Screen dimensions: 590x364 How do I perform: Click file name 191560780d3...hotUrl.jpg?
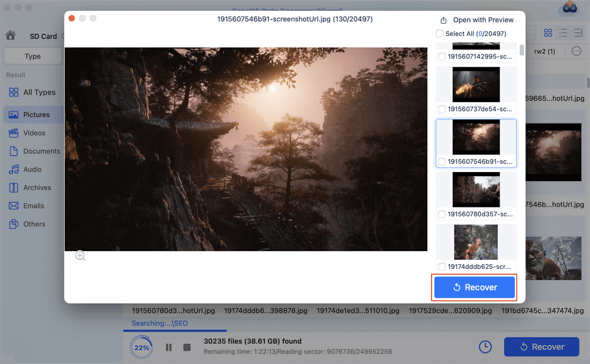coord(173,311)
